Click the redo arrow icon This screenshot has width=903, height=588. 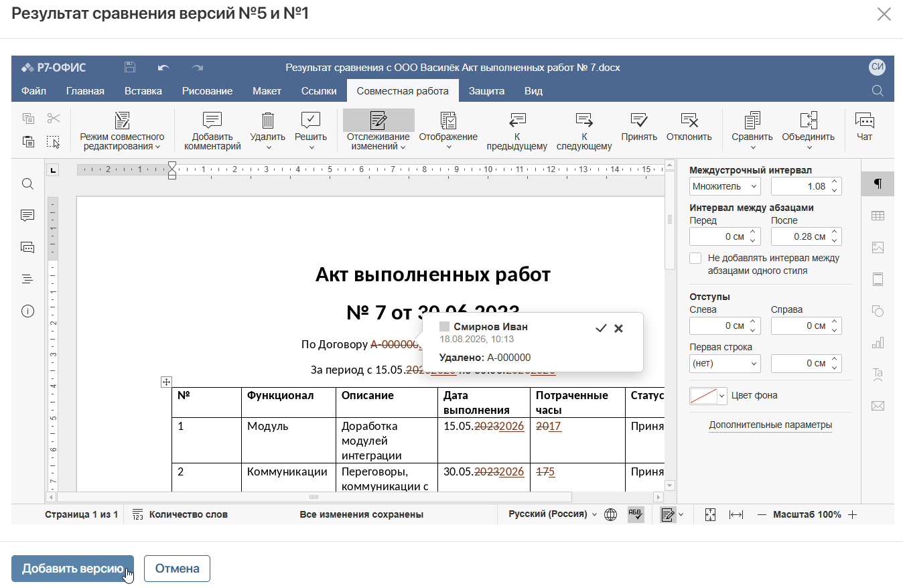[x=197, y=68]
